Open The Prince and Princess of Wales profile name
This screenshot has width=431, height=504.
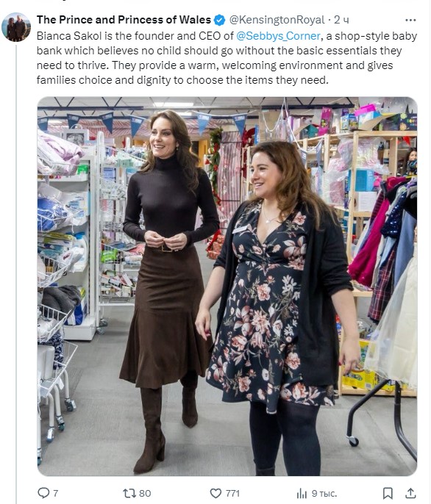click(x=124, y=20)
